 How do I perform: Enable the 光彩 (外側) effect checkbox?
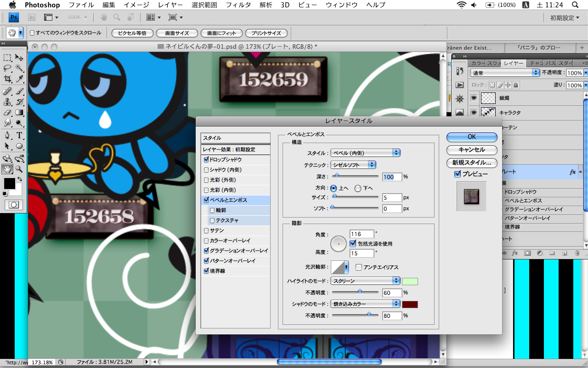pyautogui.click(x=206, y=180)
